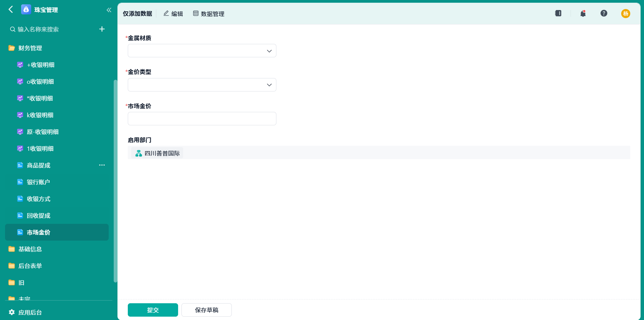Click the +收银明细 report icon
Image resolution: width=644 pixels, height=320 pixels.
(x=20, y=65)
